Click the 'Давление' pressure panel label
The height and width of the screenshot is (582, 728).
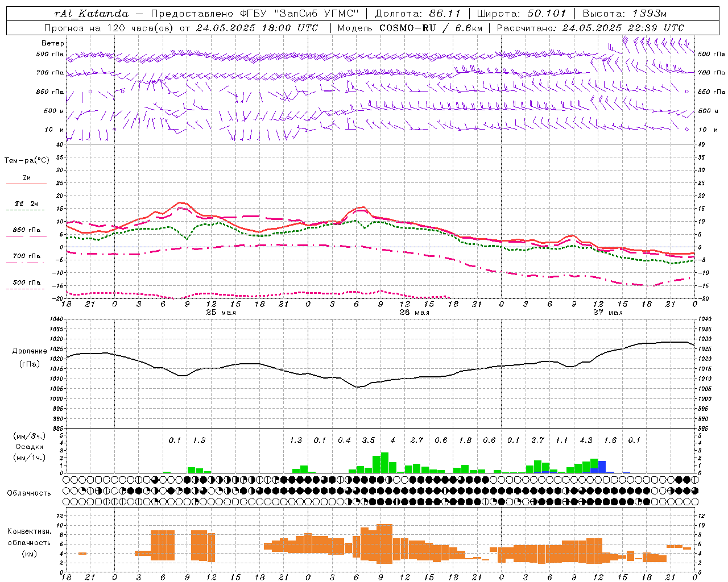tap(29, 351)
